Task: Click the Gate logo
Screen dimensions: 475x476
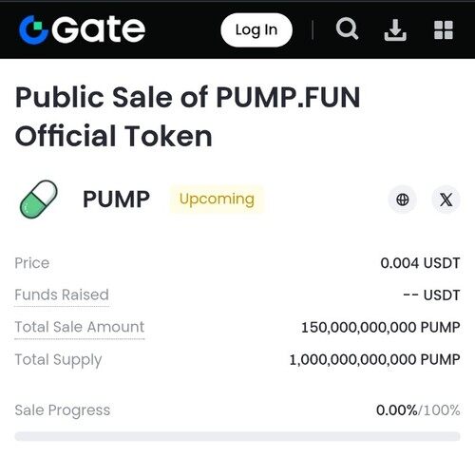Action: pyautogui.click(x=82, y=29)
